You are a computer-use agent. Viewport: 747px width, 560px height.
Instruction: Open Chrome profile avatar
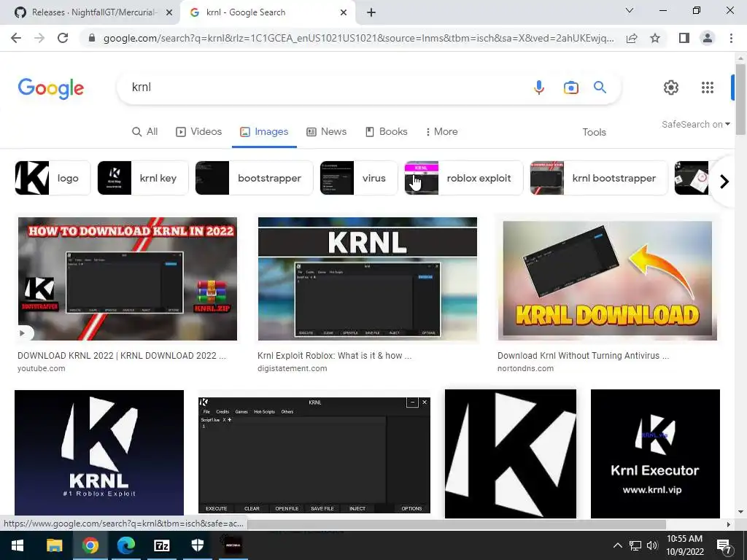click(x=708, y=38)
